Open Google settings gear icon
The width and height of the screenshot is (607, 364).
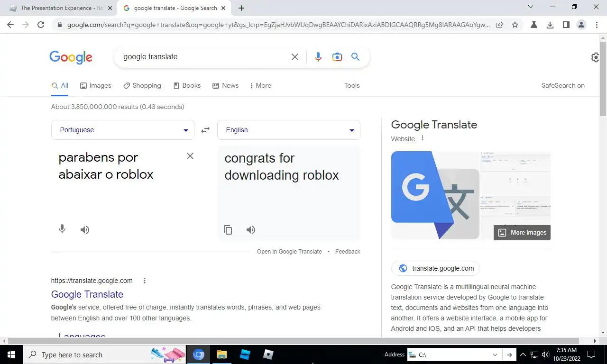pos(596,57)
